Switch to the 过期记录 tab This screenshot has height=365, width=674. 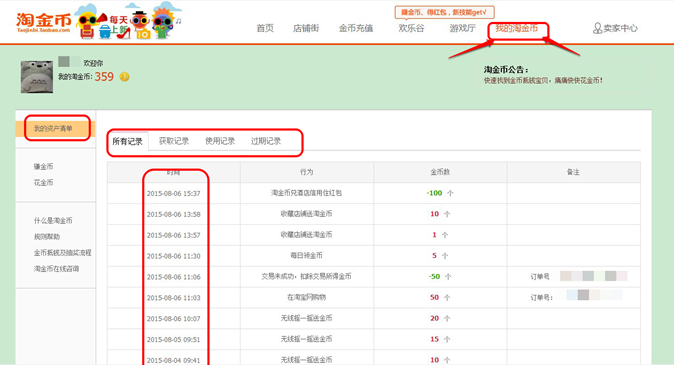coord(266,141)
